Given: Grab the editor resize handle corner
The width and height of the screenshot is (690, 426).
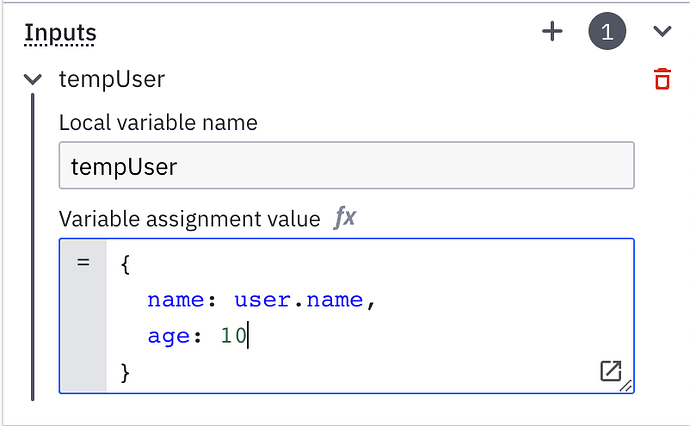Looking at the screenshot, I should click(626, 386).
